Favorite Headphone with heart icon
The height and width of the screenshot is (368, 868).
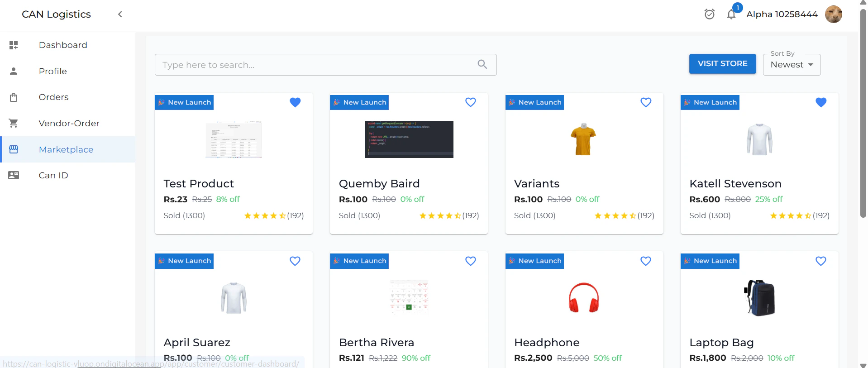646,261
